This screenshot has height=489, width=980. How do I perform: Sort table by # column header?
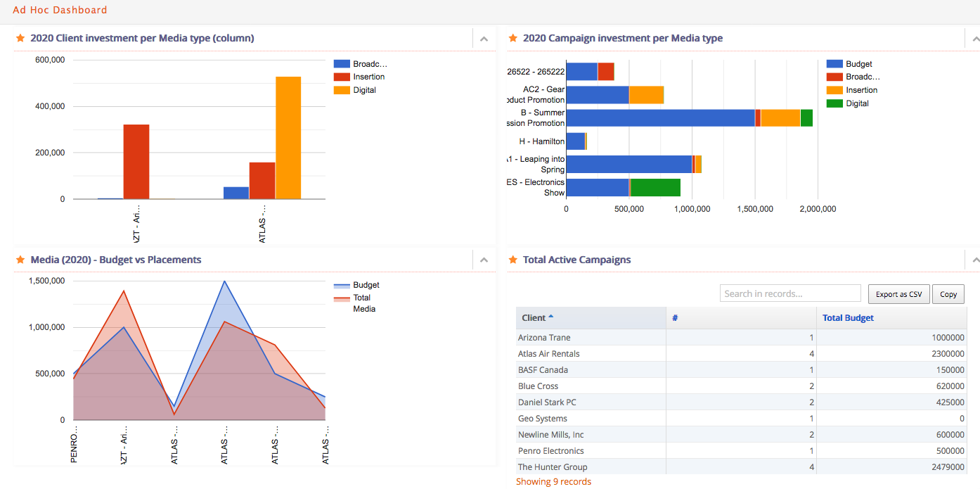pos(741,318)
